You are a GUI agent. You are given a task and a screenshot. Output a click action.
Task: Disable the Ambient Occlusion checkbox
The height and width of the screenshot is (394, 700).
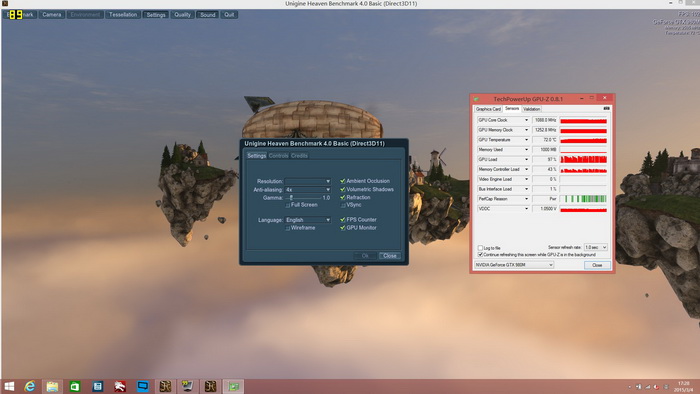342,181
